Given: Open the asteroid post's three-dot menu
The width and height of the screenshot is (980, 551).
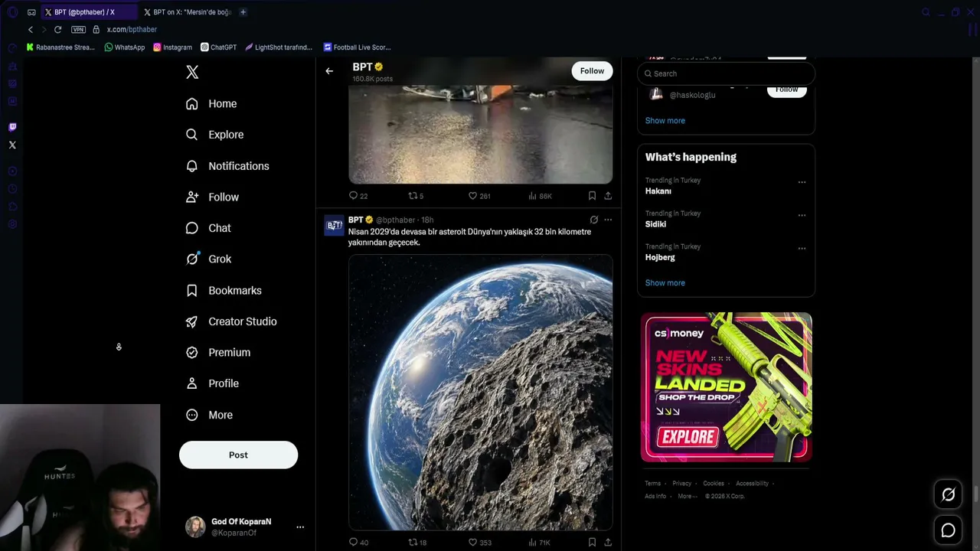Looking at the screenshot, I should click(x=608, y=220).
